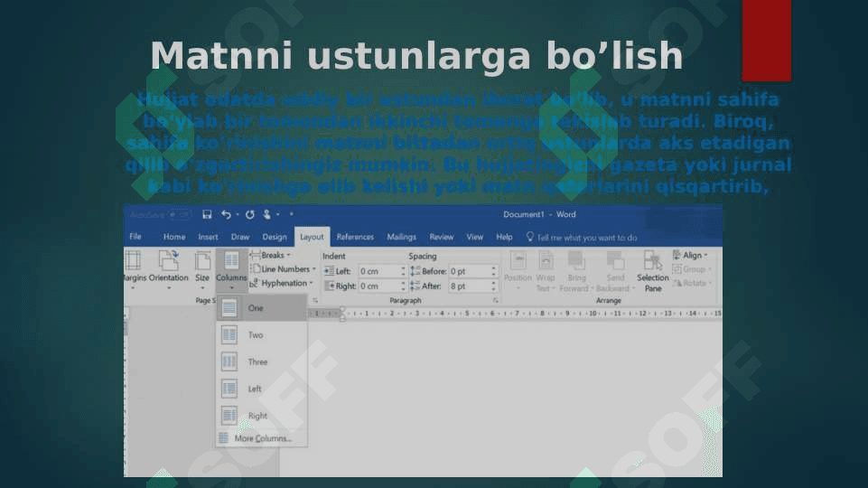Expand the Hyphenation dropdown
Viewport: 868px width, 488px height.
tap(284, 283)
